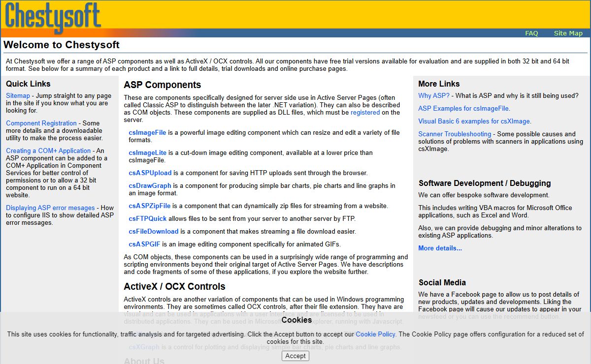Open the Why ASP? link
This screenshot has width=591, height=364.
tap(434, 96)
